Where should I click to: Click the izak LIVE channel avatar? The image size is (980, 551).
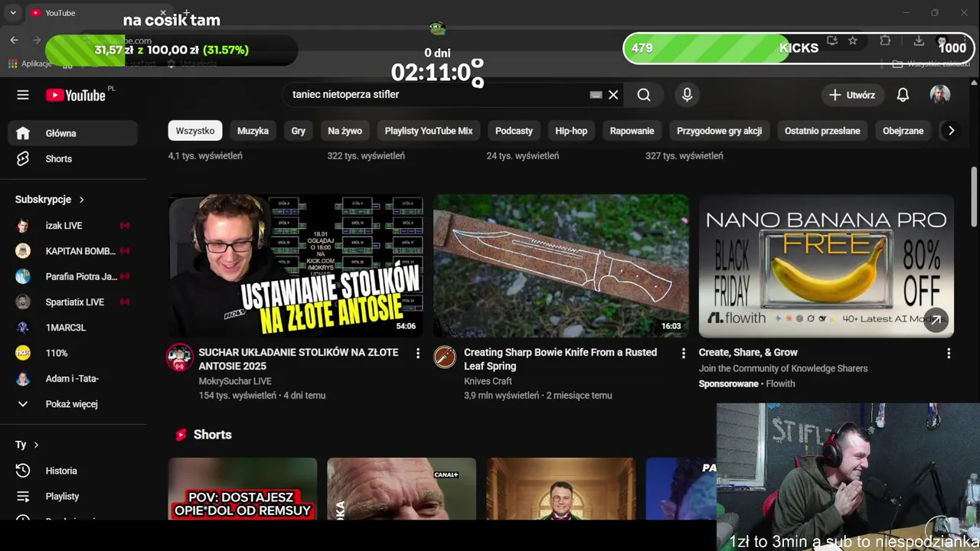click(x=23, y=226)
